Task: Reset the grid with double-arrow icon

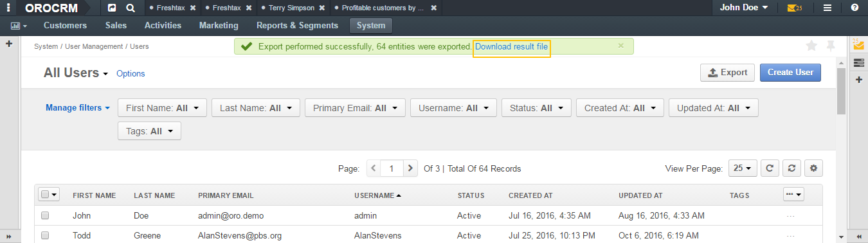Action: click(x=792, y=168)
